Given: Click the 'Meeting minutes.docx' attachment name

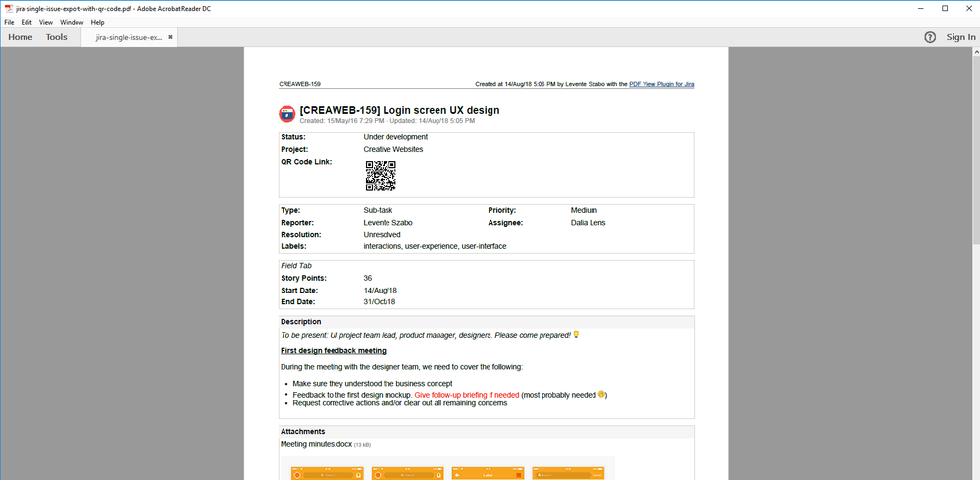Looking at the screenshot, I should click(316, 445).
